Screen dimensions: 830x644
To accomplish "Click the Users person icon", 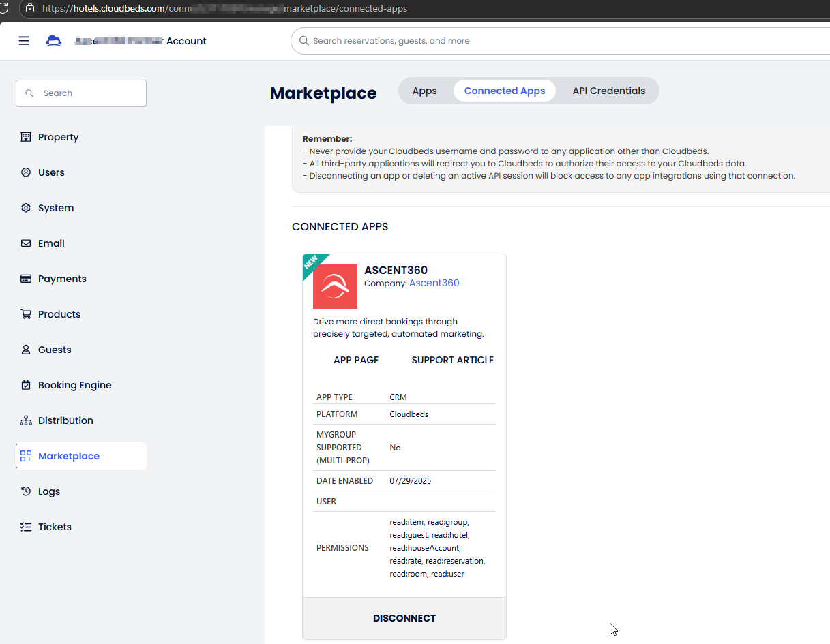I will pos(26,172).
